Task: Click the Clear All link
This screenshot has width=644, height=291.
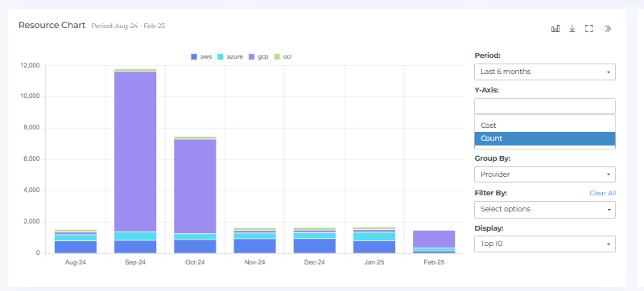Action: (602, 193)
